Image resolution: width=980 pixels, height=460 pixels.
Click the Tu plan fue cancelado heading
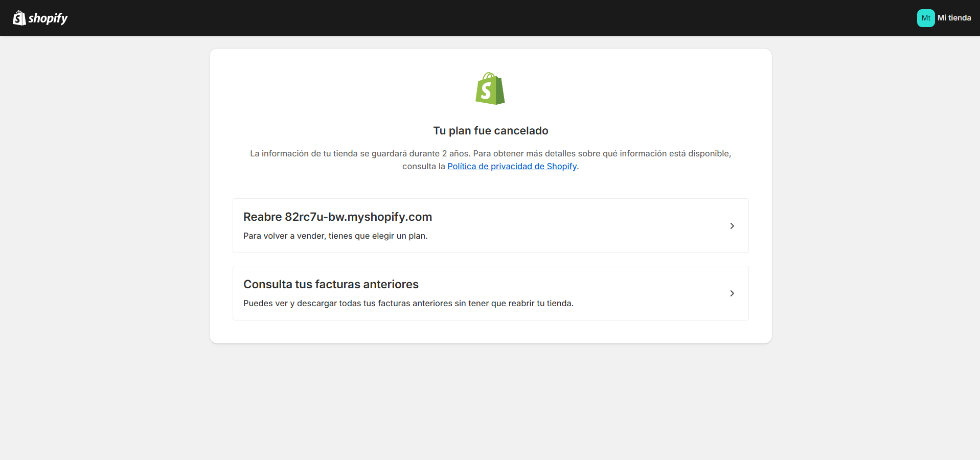click(x=491, y=130)
